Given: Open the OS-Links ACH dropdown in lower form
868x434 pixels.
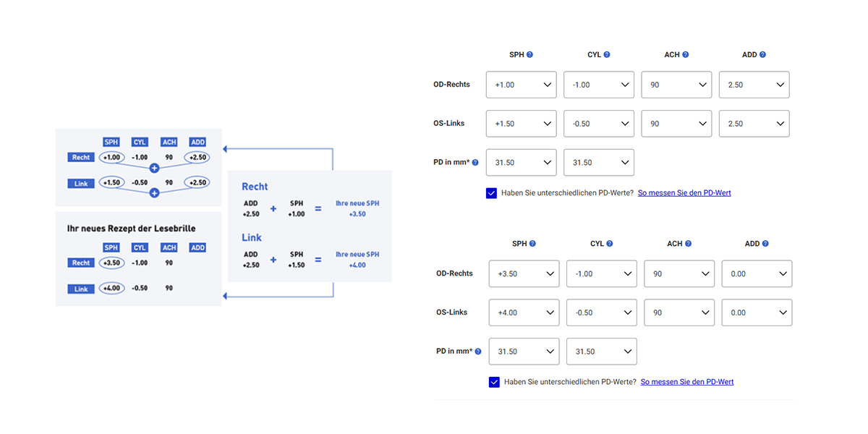Looking at the screenshot, I should coord(678,312).
